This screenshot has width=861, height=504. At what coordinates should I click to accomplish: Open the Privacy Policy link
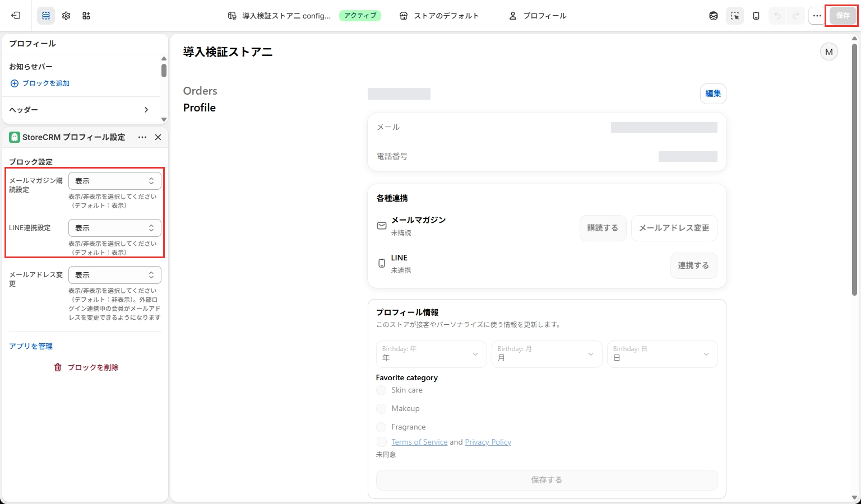pos(488,442)
